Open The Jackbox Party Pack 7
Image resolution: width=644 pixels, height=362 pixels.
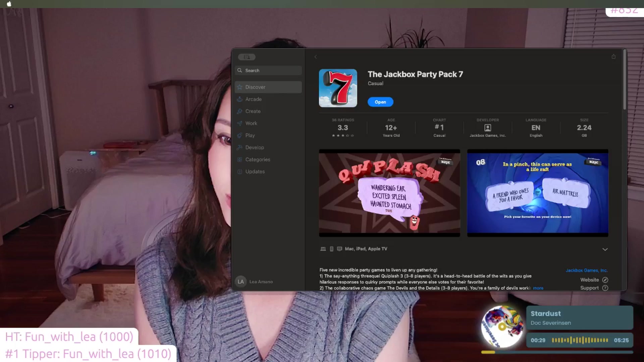pos(380,102)
